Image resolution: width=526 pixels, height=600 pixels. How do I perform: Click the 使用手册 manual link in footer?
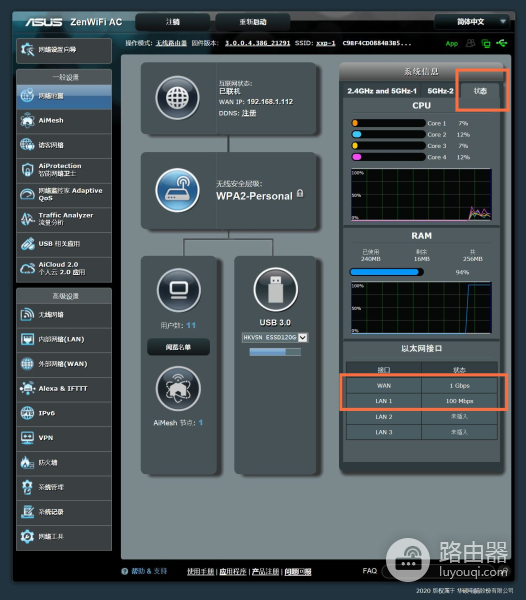point(200,572)
